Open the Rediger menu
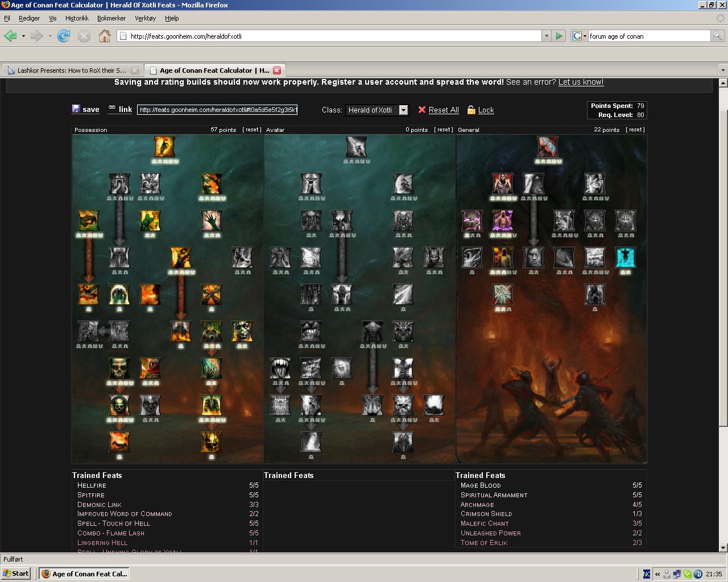 point(29,18)
